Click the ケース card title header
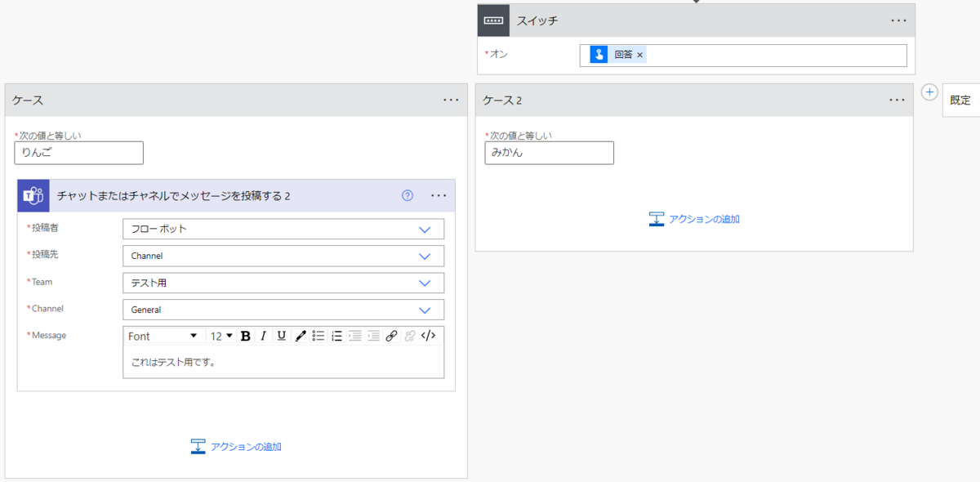This screenshot has width=980, height=482. coord(28,100)
